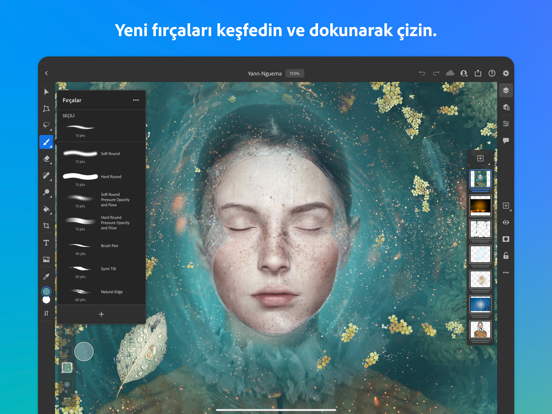Undo the last action
Viewport: 552px width, 414px height.
(422, 73)
